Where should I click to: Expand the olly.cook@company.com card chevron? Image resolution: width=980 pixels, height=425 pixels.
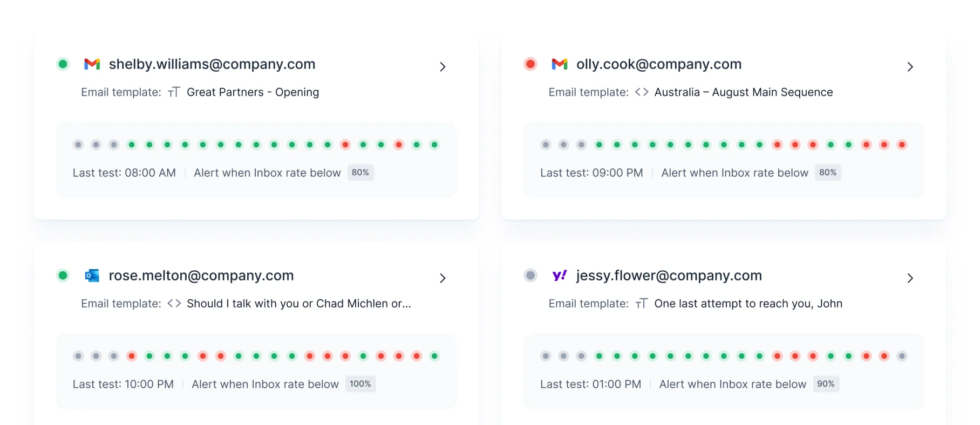[910, 67]
